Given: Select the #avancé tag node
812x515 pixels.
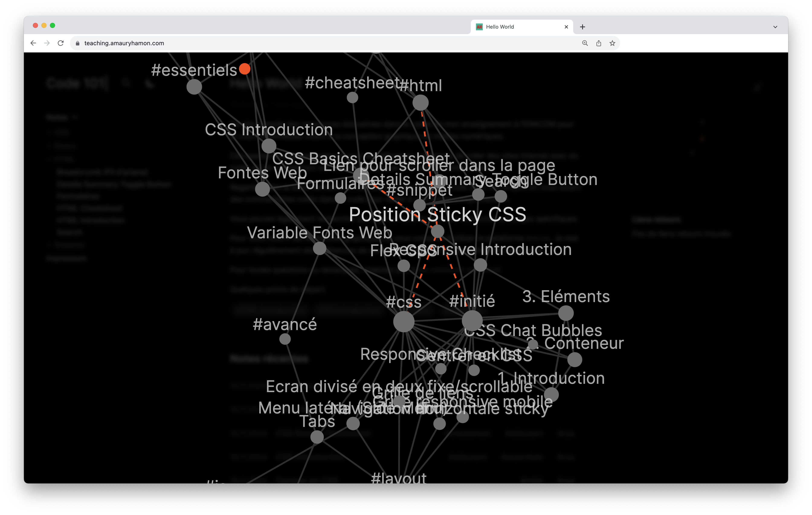Looking at the screenshot, I should pyautogui.click(x=285, y=339).
